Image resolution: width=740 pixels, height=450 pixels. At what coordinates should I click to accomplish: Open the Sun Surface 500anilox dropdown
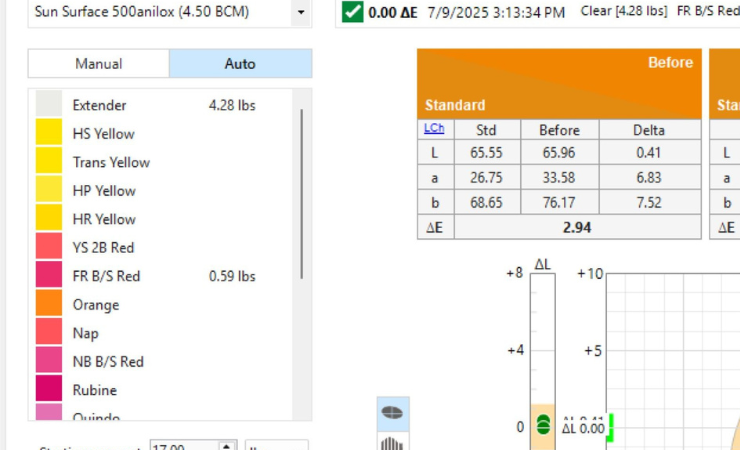coord(301,13)
